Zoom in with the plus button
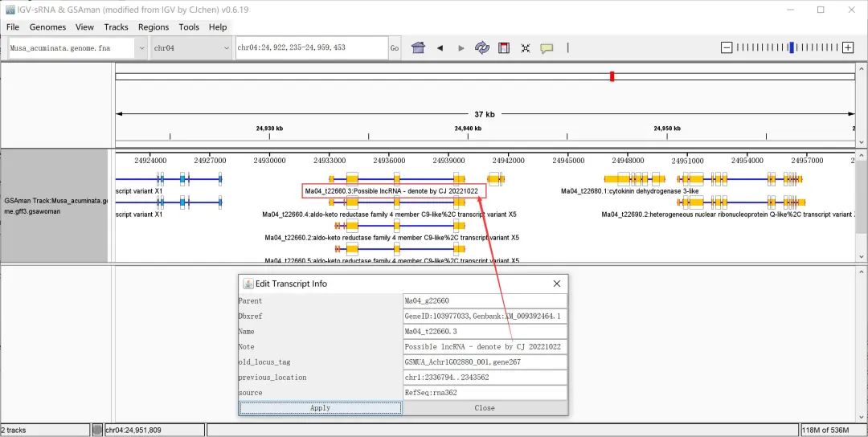The height and width of the screenshot is (437, 868). [848, 48]
